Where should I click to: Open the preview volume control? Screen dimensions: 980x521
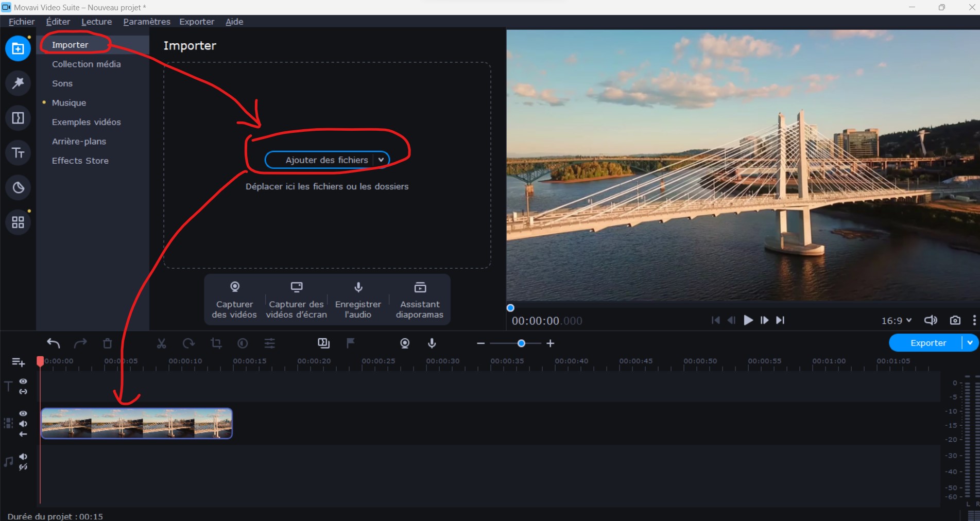pyautogui.click(x=931, y=320)
